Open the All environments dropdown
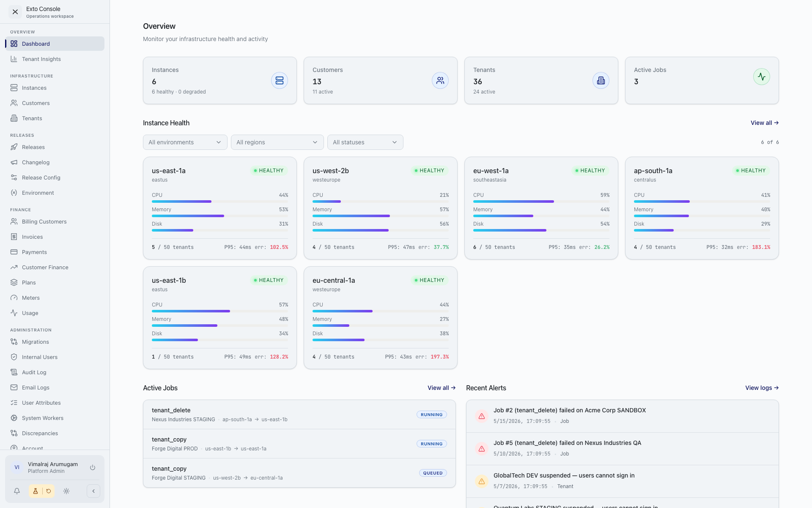This screenshot has height=508, width=812. (x=185, y=142)
